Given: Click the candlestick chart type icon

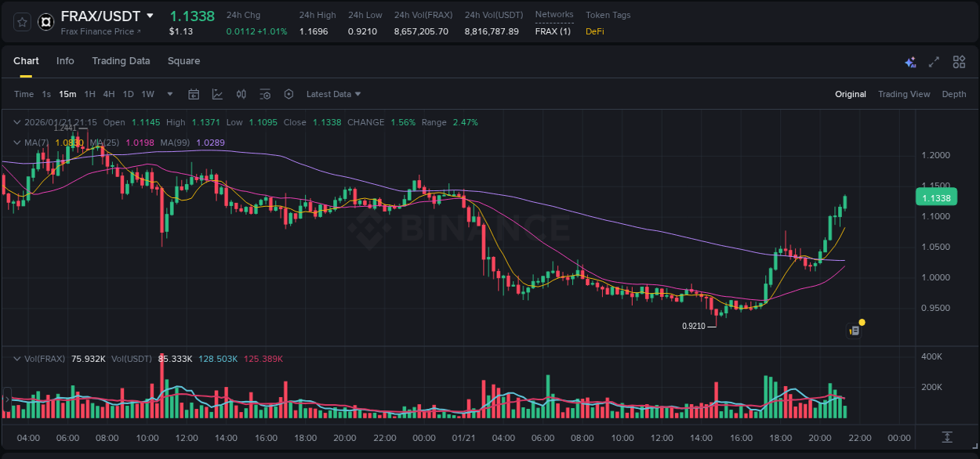Looking at the screenshot, I should click(x=241, y=94).
